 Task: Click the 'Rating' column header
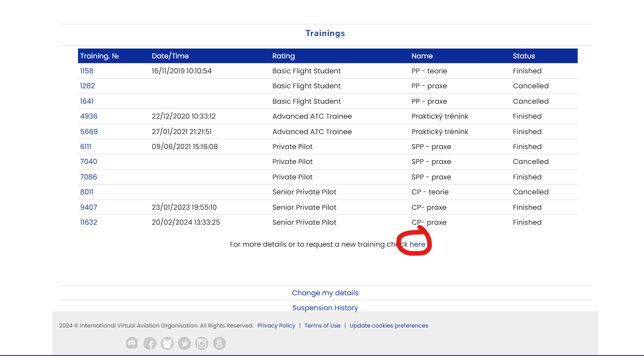coord(283,56)
